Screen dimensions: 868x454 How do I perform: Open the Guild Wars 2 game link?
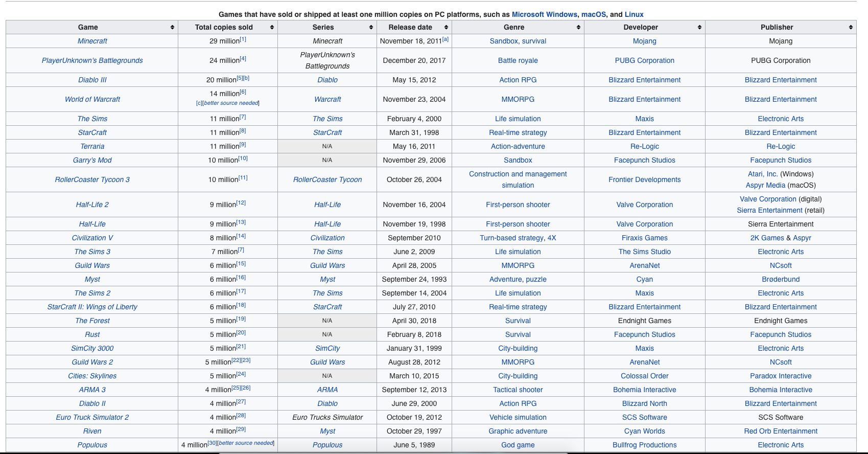click(x=92, y=362)
